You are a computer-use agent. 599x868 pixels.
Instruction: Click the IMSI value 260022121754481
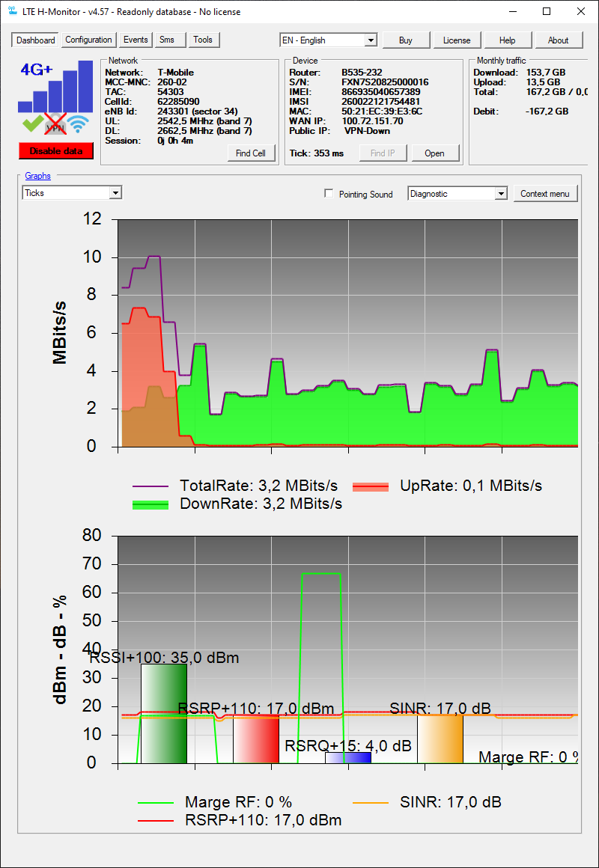click(x=380, y=102)
